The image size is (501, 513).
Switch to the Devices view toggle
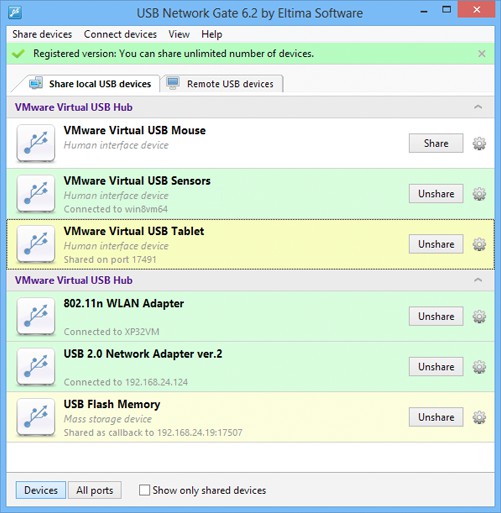(41, 490)
